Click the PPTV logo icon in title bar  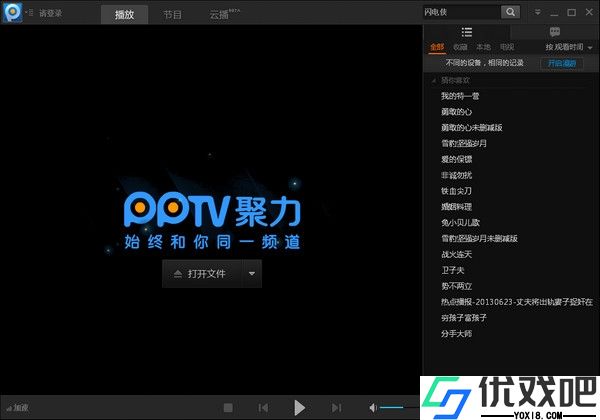[x=12, y=12]
